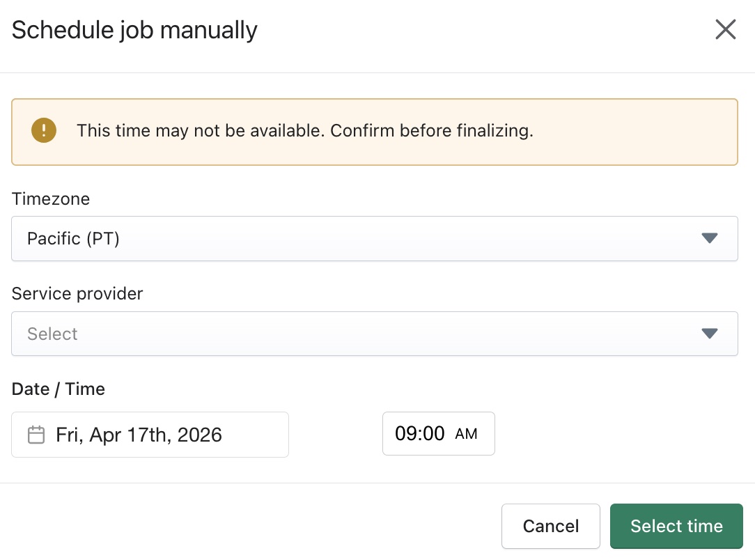This screenshot has height=560, width=755.
Task: Click the time availability warning message text
Action: point(304,131)
